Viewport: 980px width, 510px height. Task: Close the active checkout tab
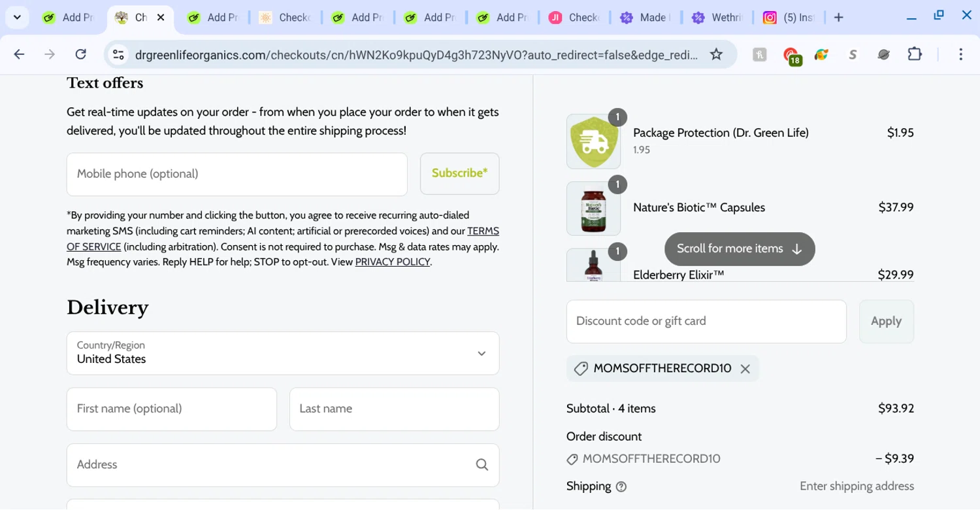point(161,18)
